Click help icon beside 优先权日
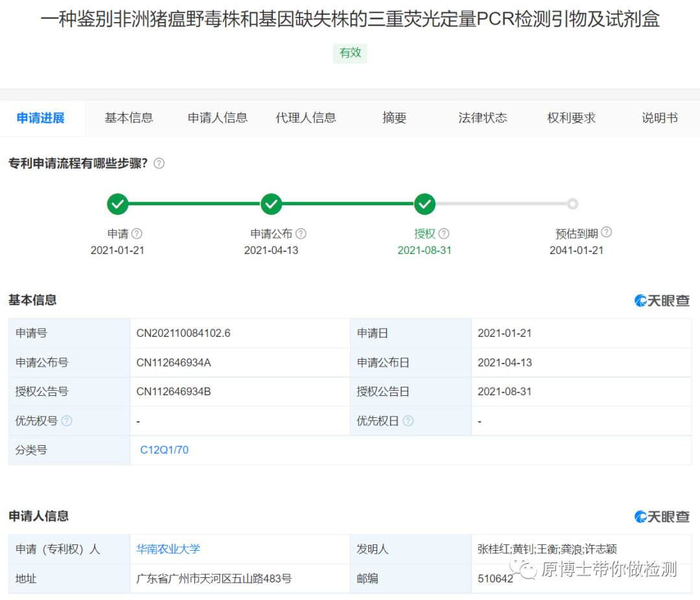The image size is (700, 600). click(x=408, y=421)
